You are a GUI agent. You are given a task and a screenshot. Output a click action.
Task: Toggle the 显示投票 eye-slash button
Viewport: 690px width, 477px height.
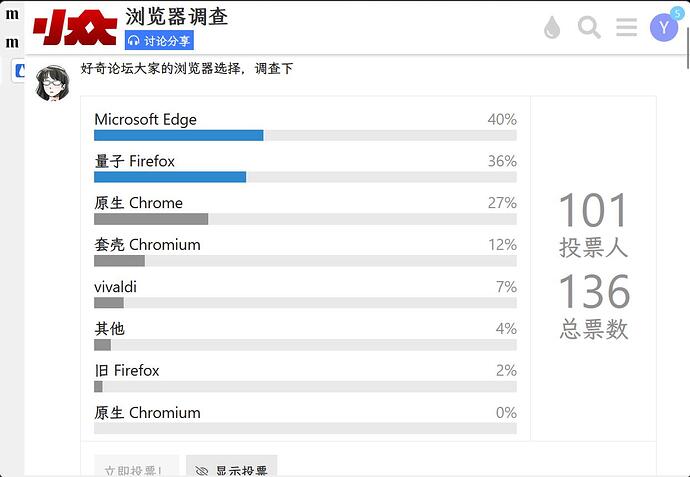pos(231,468)
